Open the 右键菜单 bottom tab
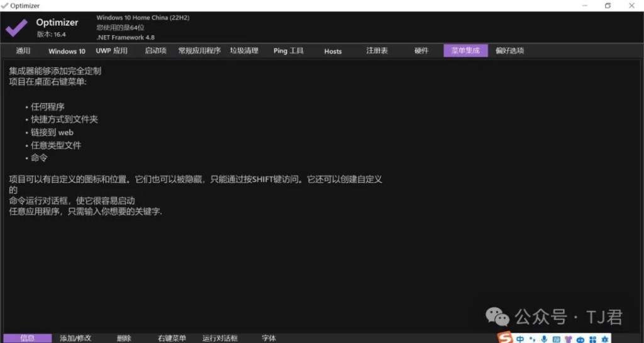 (172, 339)
